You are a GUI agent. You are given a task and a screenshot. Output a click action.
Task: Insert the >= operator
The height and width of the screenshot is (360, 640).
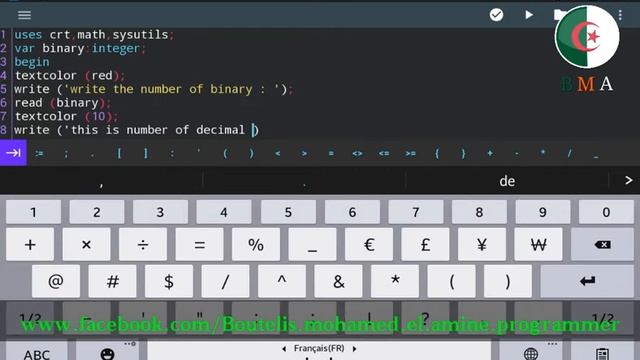coord(411,153)
